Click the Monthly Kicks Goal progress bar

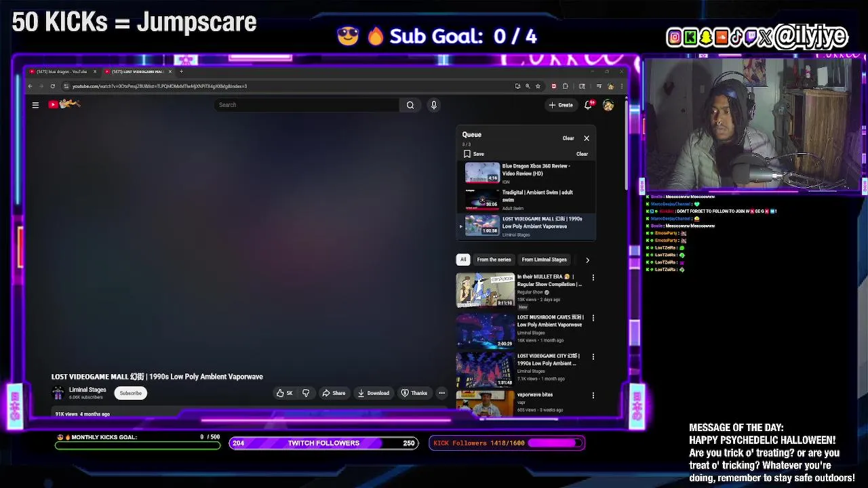click(x=138, y=445)
